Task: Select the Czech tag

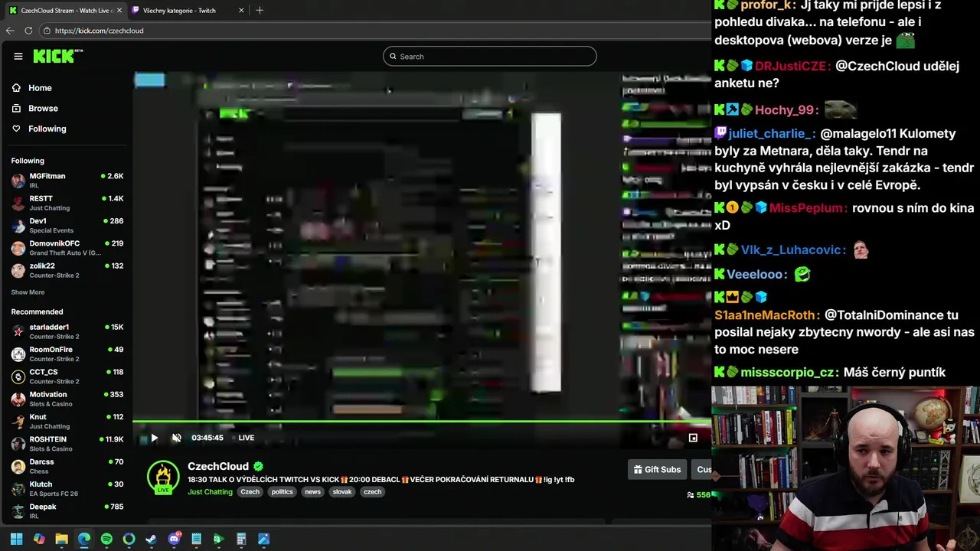Action: 250,492
